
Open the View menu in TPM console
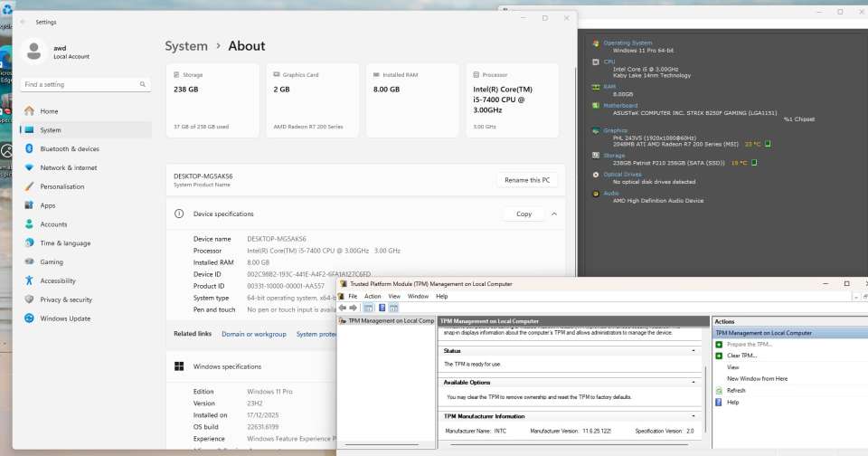394,296
